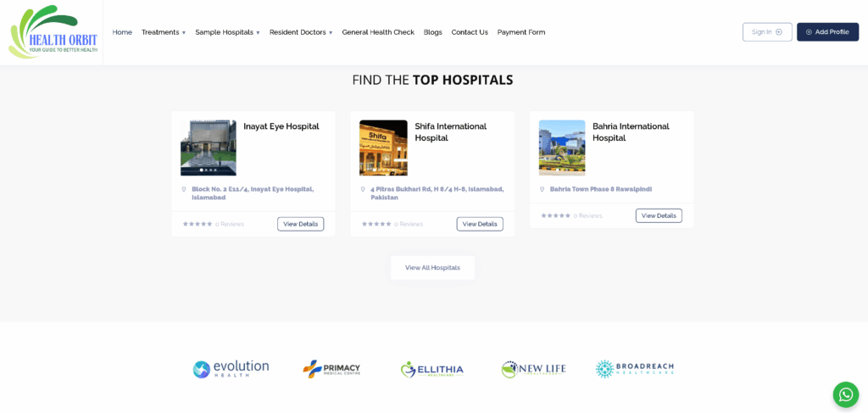Click the Broadreach Healthcare logo
Image resolution: width=868 pixels, height=413 pixels.
click(x=635, y=369)
